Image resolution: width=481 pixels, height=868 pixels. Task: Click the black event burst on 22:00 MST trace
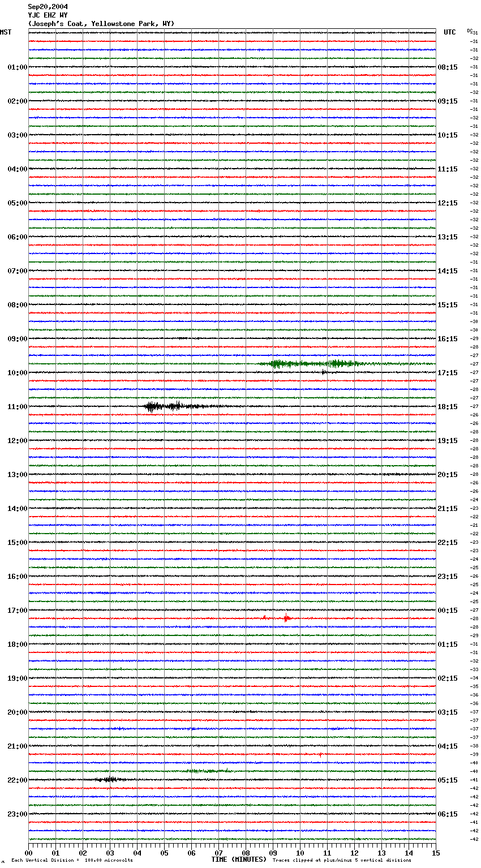110,780
